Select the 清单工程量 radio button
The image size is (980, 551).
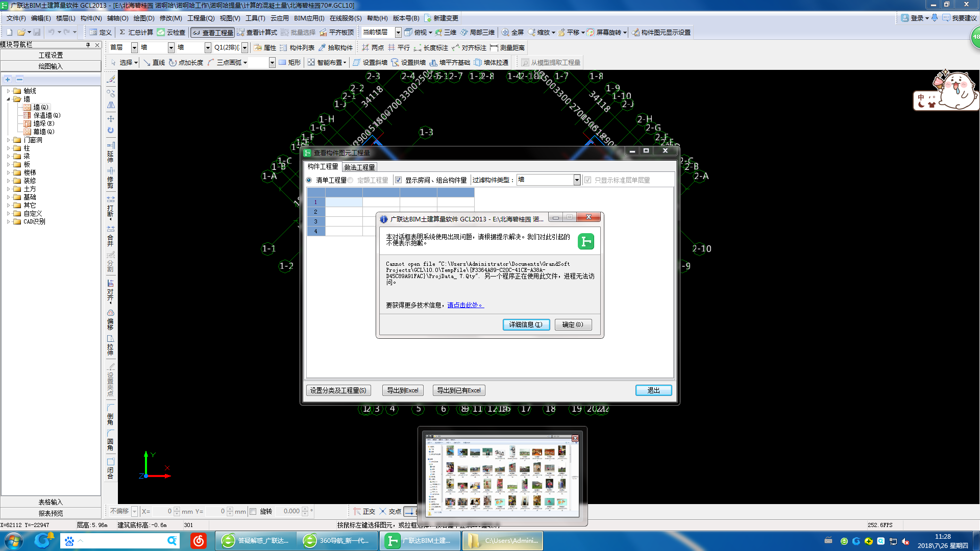(309, 180)
